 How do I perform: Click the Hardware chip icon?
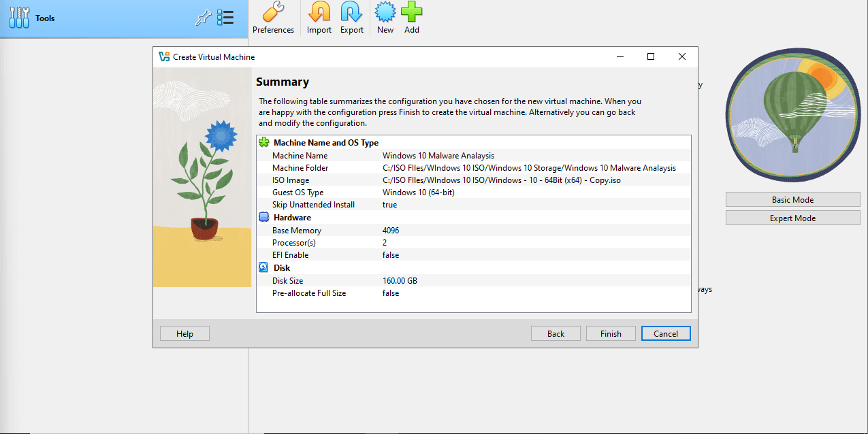[x=264, y=218]
